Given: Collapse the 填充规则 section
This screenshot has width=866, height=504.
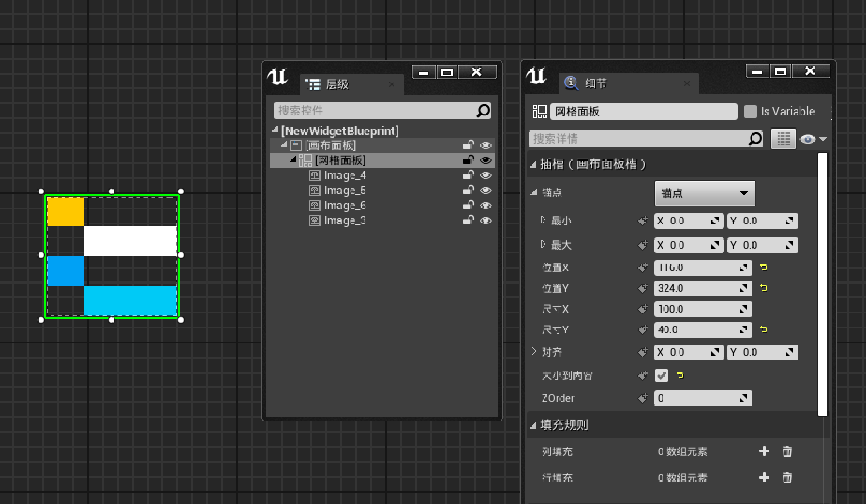Looking at the screenshot, I should click(533, 426).
